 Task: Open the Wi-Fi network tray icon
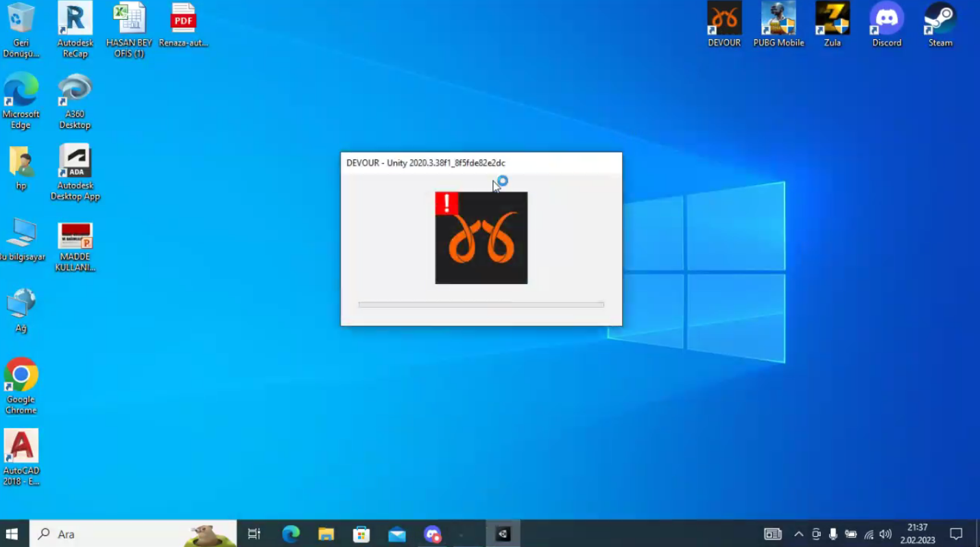tap(869, 534)
